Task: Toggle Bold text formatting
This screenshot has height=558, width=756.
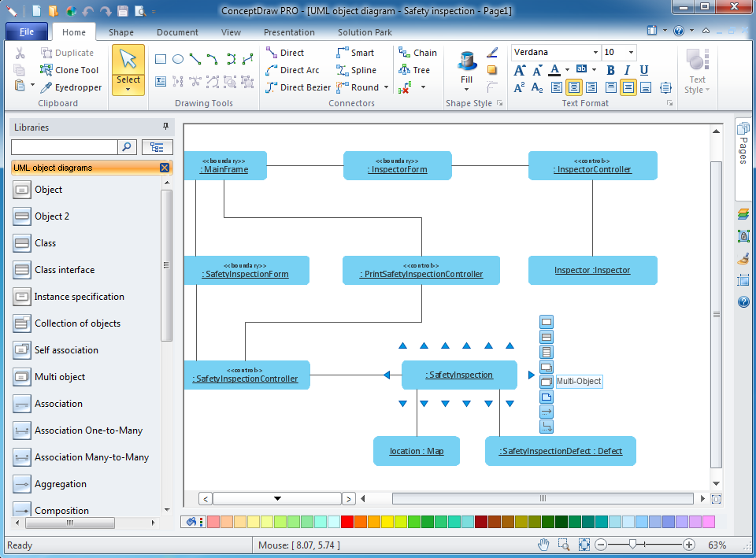Action: tap(610, 70)
